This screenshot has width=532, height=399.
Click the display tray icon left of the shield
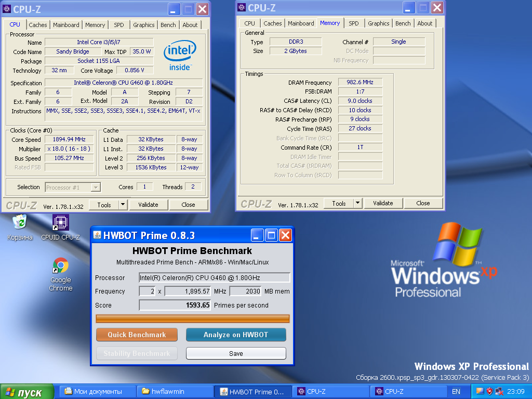point(480,392)
